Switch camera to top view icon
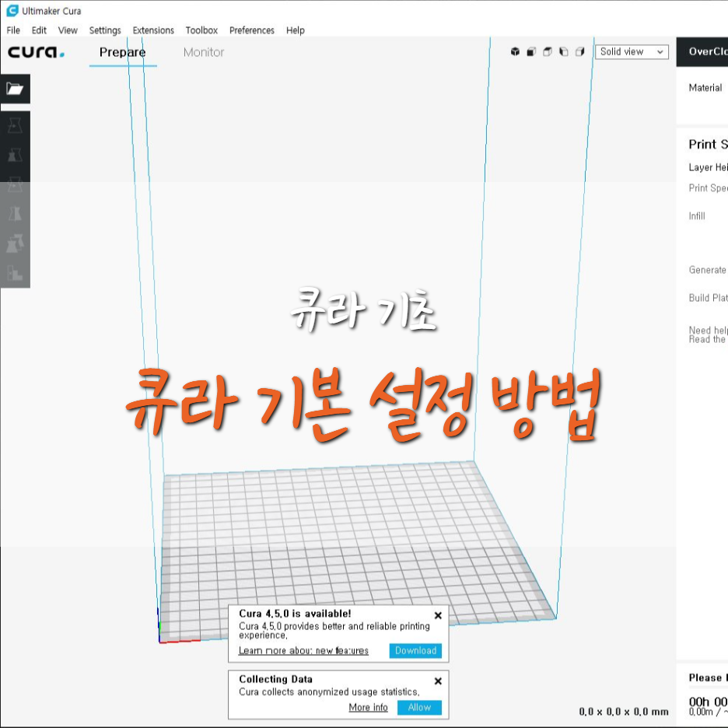The height and width of the screenshot is (728, 728). [548, 51]
